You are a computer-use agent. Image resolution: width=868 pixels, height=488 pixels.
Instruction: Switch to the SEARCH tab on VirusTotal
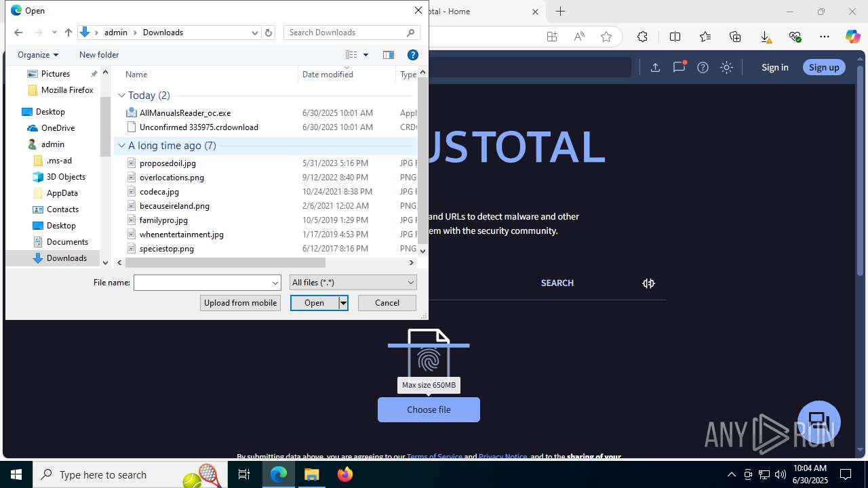557,283
